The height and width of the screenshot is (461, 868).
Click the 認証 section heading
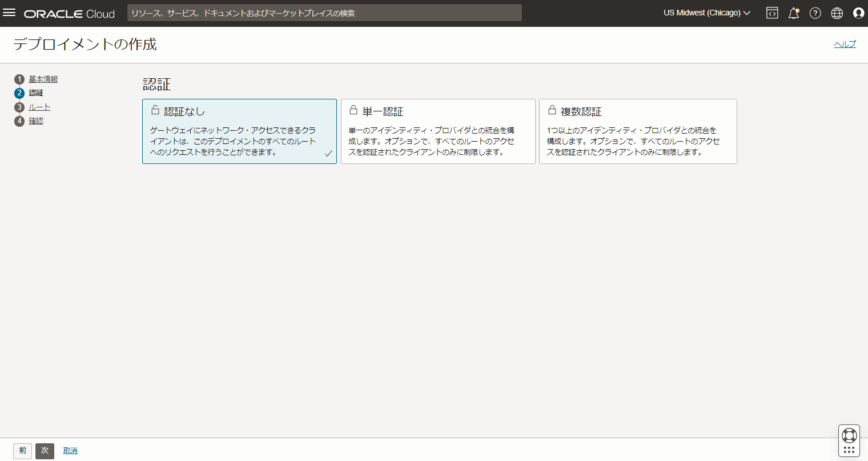tap(156, 85)
